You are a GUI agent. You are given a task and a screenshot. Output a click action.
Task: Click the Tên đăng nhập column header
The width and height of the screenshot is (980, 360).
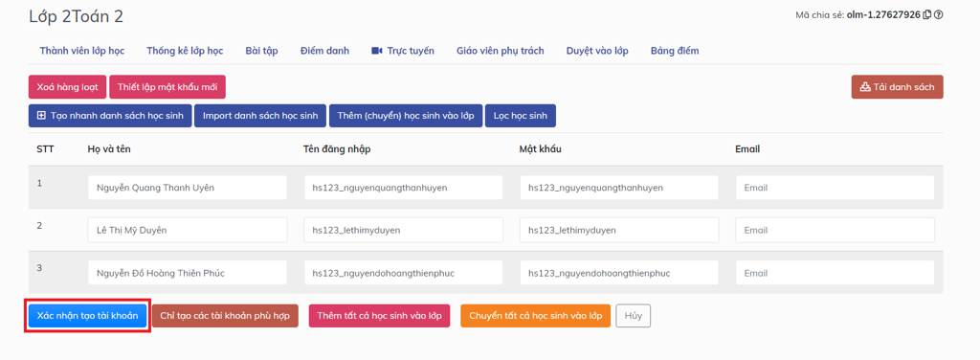click(337, 149)
